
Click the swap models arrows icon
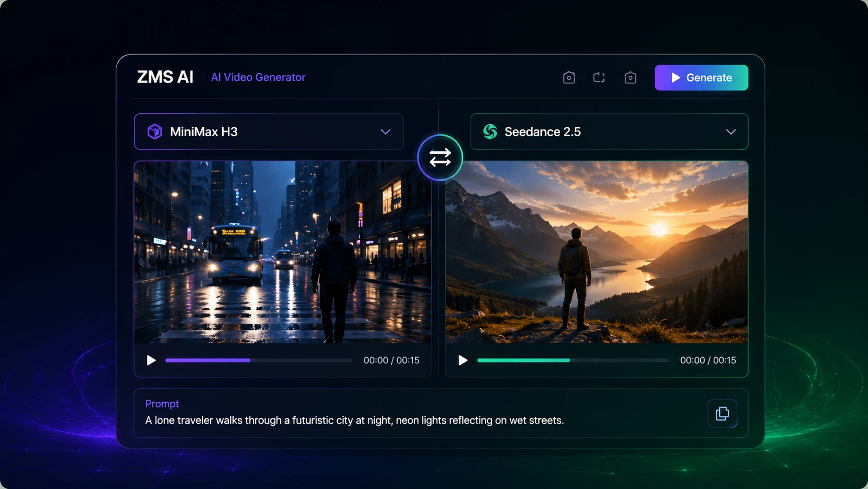(440, 157)
